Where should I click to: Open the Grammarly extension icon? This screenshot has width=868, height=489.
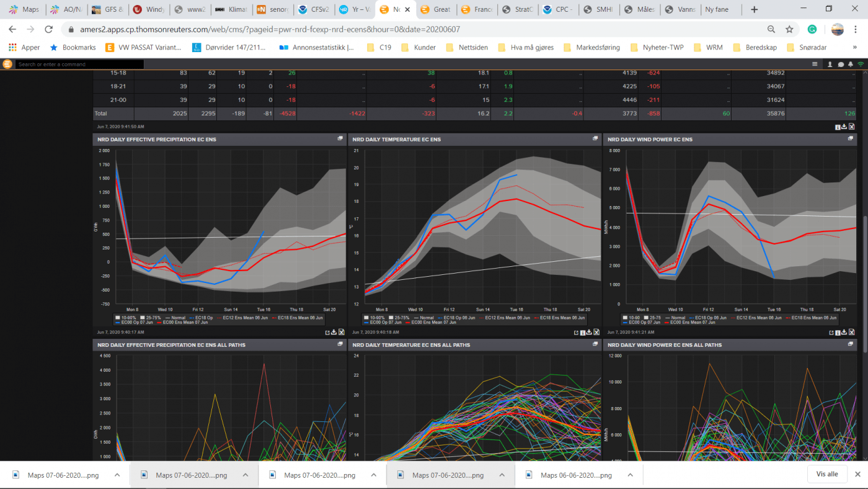click(812, 29)
